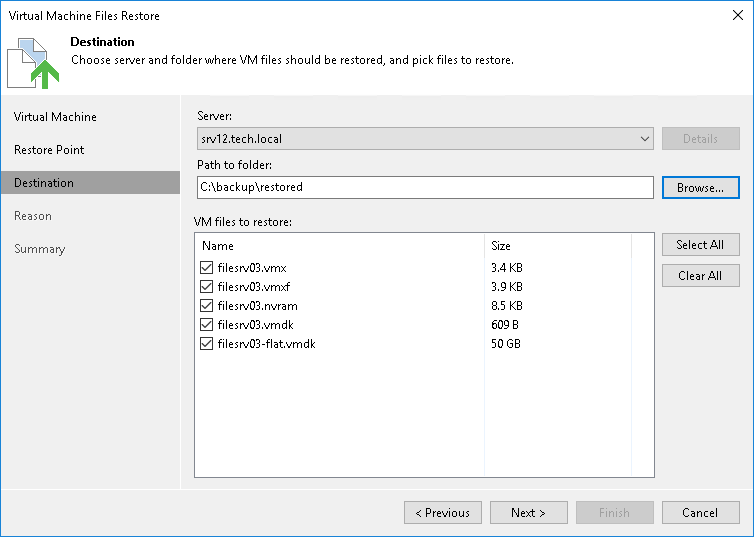This screenshot has width=754, height=537.
Task: Click the Select All button
Action: [701, 245]
